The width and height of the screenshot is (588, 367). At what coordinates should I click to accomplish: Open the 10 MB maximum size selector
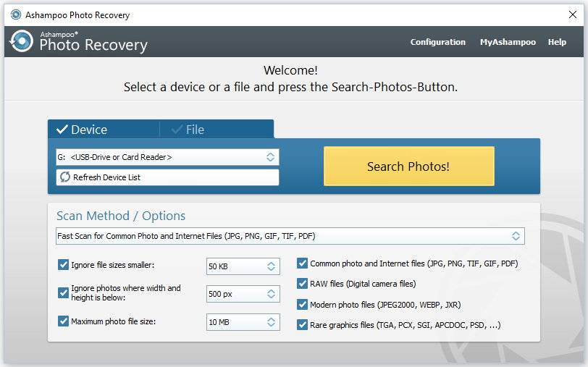pos(243,322)
